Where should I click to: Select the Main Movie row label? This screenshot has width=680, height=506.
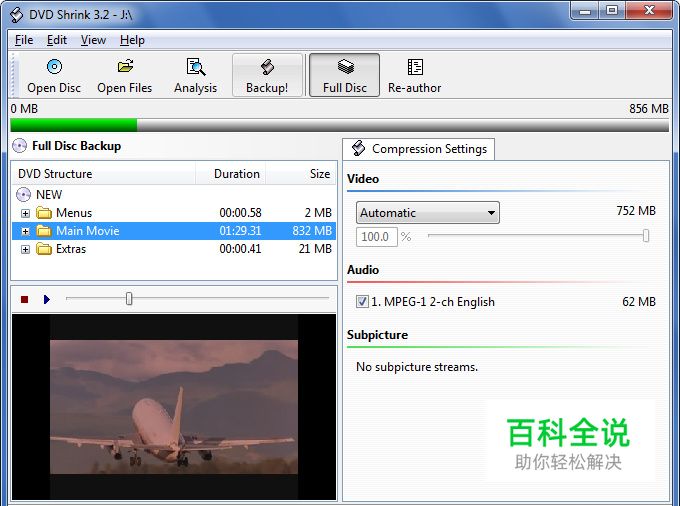click(88, 231)
